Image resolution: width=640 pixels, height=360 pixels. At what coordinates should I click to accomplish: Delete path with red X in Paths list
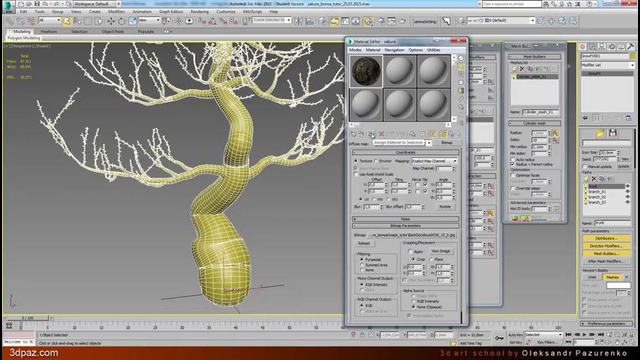[x=594, y=179]
